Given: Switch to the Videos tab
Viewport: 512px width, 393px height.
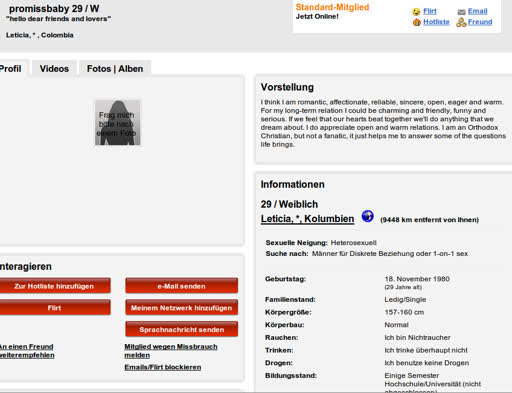Looking at the screenshot, I should click(54, 69).
